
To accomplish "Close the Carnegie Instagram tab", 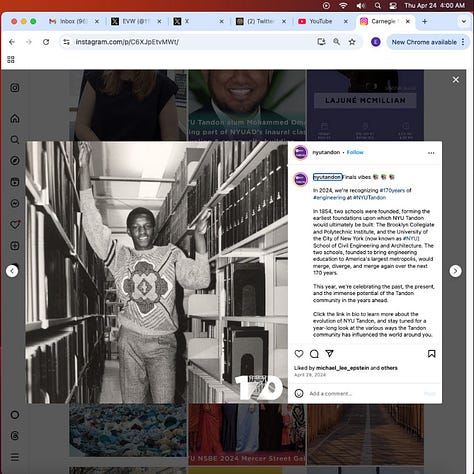I will (407, 21).
